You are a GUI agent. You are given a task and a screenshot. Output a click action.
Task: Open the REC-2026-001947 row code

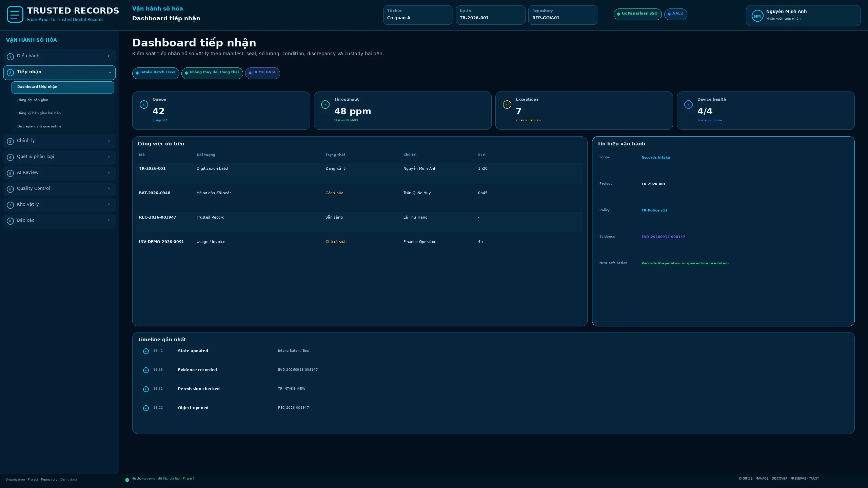(x=157, y=218)
